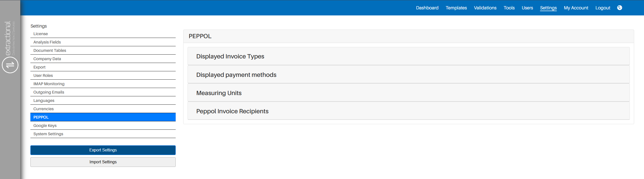Open My Account page
Screen dimensions: 644x179
click(576, 8)
